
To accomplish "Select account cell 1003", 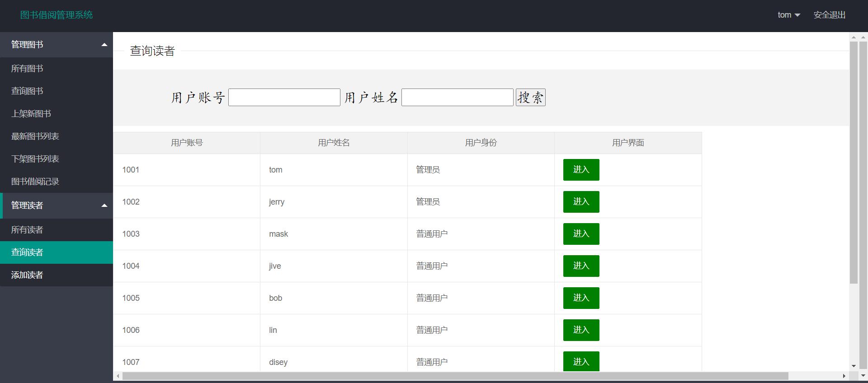I will click(187, 234).
